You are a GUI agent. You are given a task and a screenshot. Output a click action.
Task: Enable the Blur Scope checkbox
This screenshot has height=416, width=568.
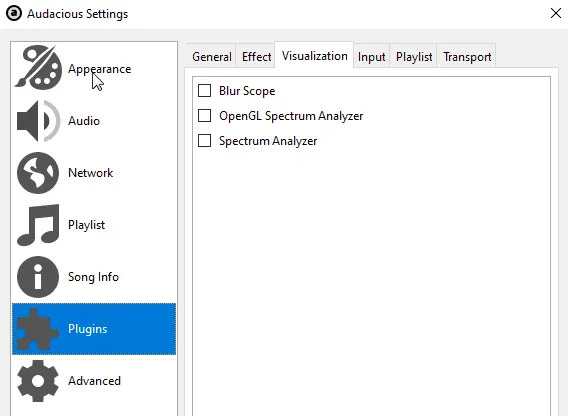(x=204, y=91)
